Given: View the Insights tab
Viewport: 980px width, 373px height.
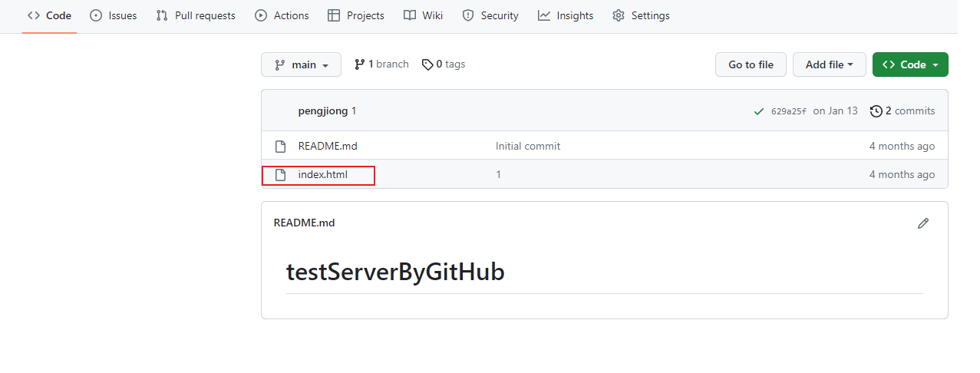Looking at the screenshot, I should coord(566,15).
